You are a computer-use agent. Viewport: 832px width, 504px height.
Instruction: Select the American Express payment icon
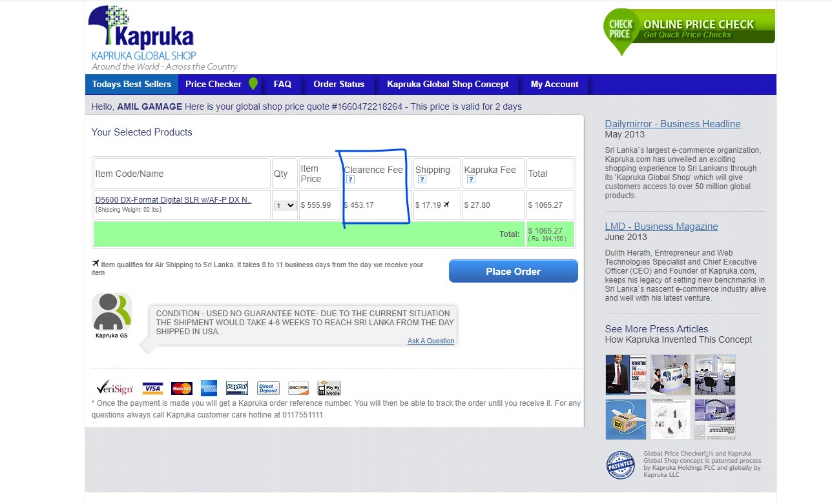pyautogui.click(x=209, y=387)
